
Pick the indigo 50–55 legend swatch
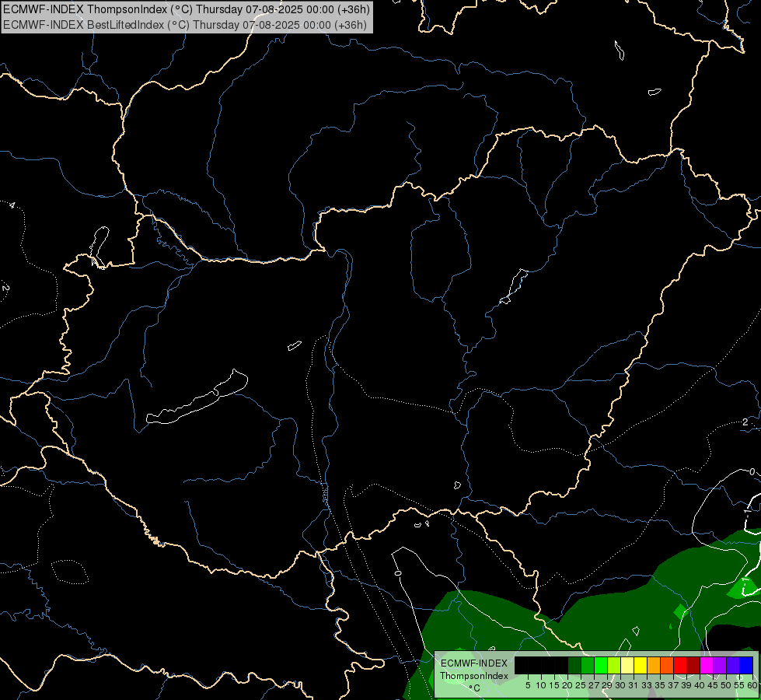coord(733,666)
